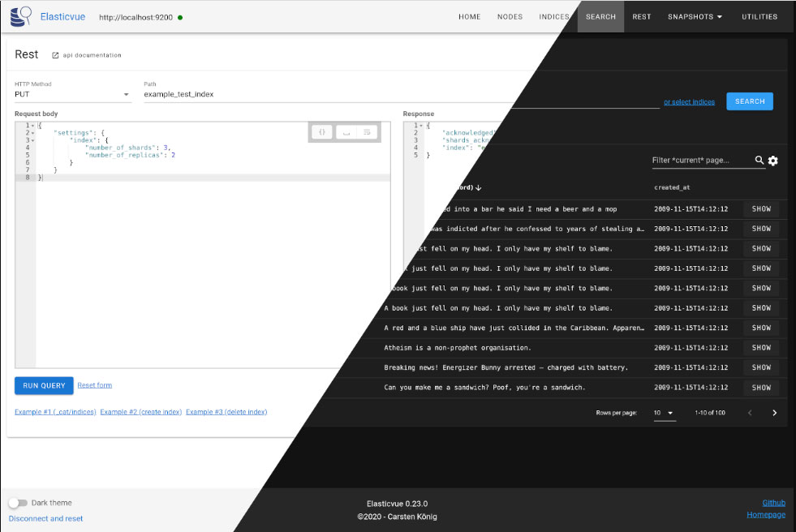
Task: Click the Reset form link
Action: [x=94, y=386]
